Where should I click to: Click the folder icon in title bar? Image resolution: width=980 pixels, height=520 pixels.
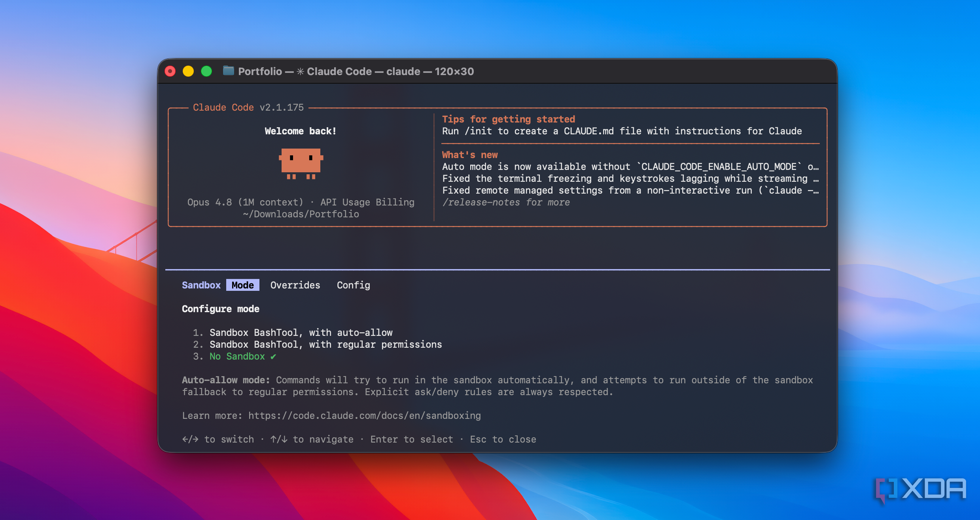[228, 71]
